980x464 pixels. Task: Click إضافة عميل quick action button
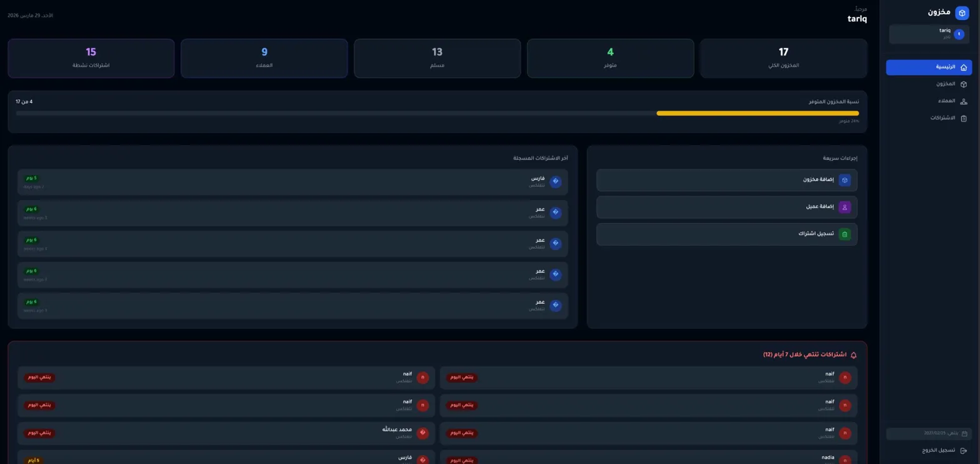pos(726,207)
